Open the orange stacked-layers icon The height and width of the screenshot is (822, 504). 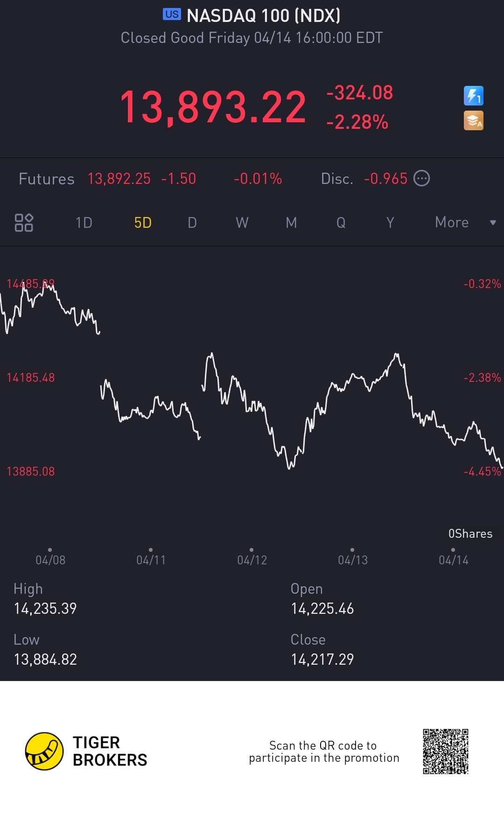[473, 120]
